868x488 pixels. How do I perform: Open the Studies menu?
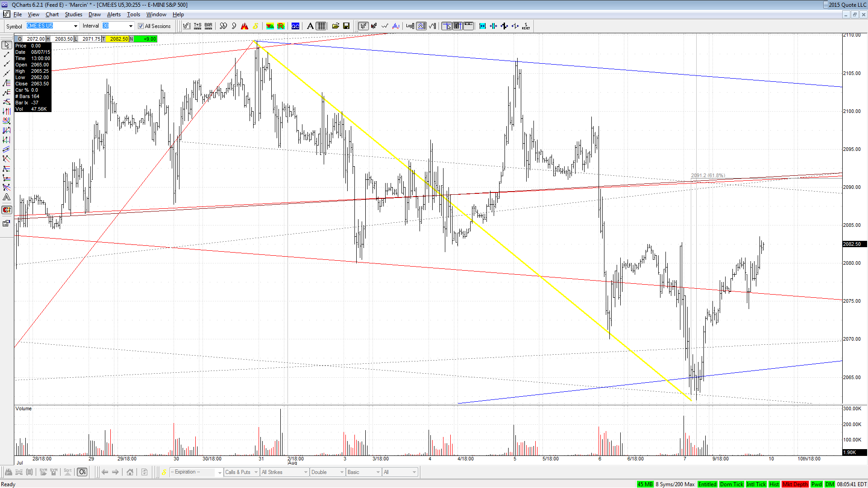(x=73, y=14)
